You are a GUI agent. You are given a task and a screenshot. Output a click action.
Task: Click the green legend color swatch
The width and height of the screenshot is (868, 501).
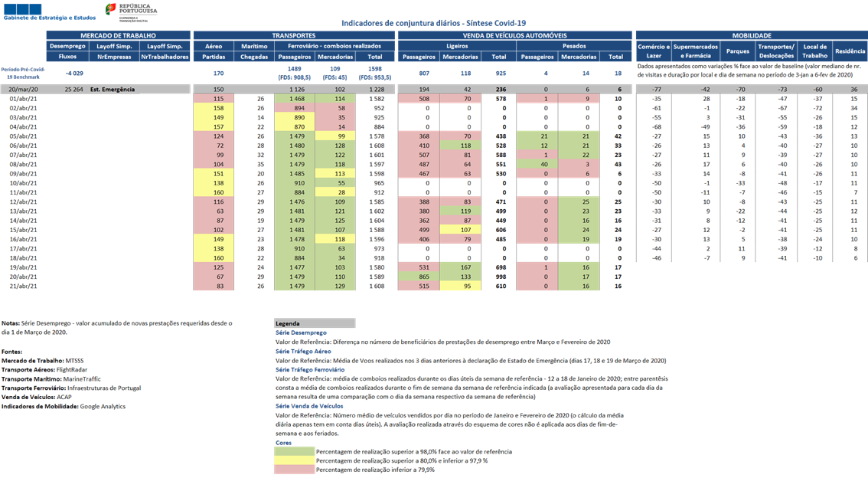coord(294,452)
